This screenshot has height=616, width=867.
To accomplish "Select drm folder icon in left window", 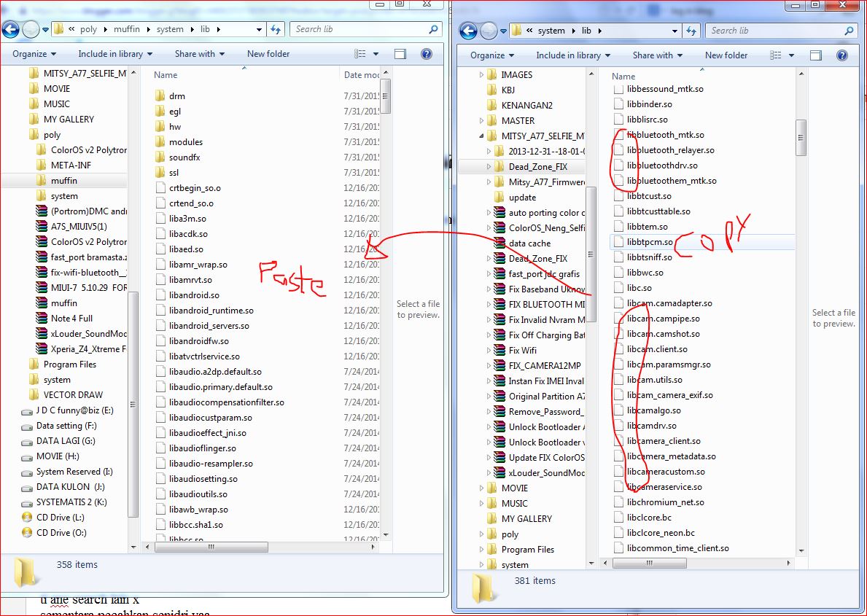I will pyautogui.click(x=160, y=95).
